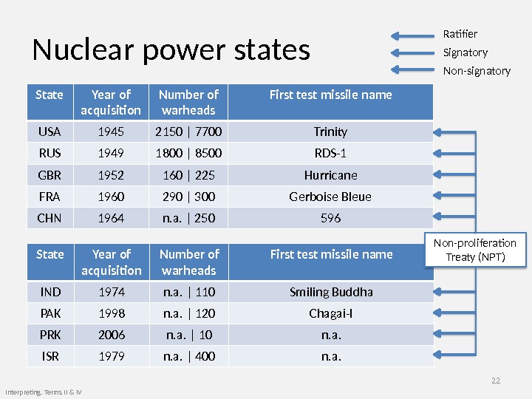The image size is (532, 399).
Task: Click the 'ISR' state cell
Action: tap(50, 356)
